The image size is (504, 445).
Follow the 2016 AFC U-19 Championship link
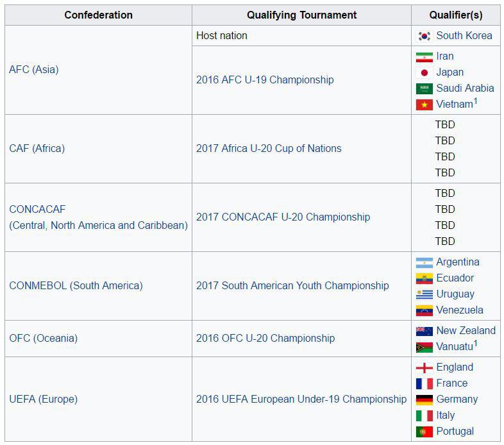tap(265, 80)
